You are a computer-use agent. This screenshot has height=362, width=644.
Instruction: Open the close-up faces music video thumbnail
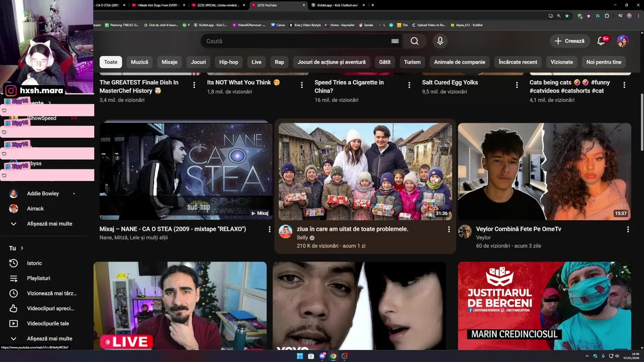pos(359,306)
